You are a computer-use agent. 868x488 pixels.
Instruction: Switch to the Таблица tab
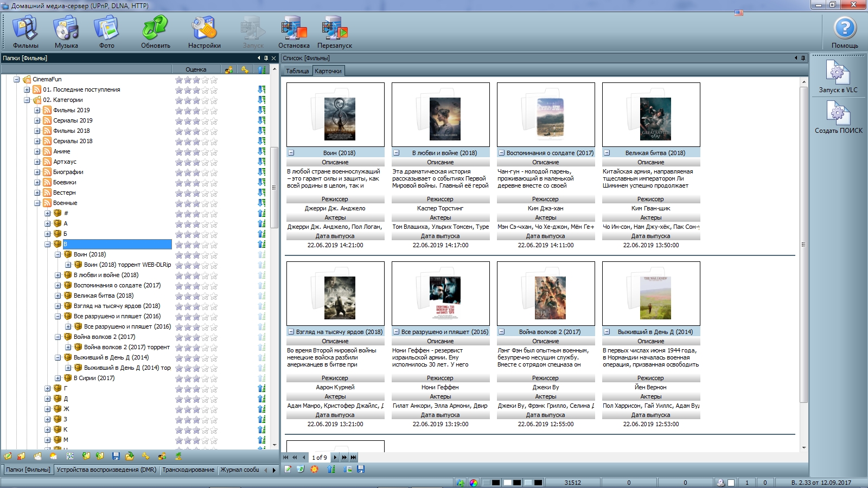(x=297, y=71)
